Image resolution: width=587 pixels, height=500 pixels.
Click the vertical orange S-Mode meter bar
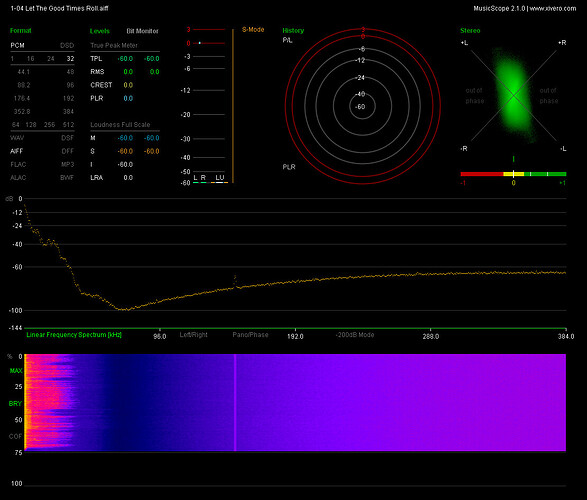pyautogui.click(x=233, y=106)
